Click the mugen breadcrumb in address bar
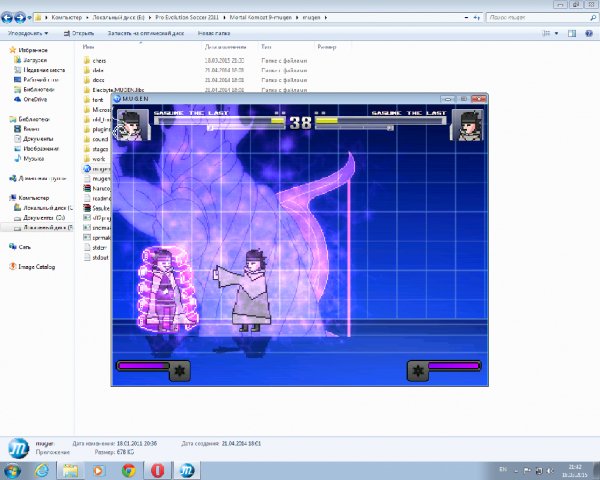Image resolution: width=600 pixels, height=480 pixels. pyautogui.click(x=311, y=18)
